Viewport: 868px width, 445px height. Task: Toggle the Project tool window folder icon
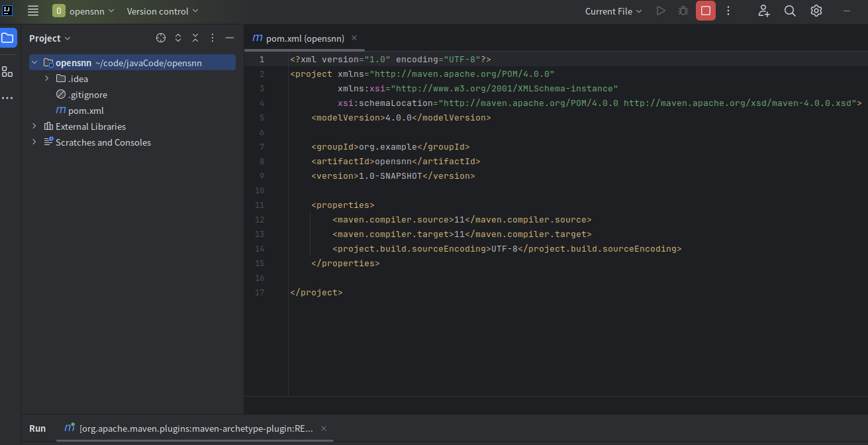tap(7, 38)
